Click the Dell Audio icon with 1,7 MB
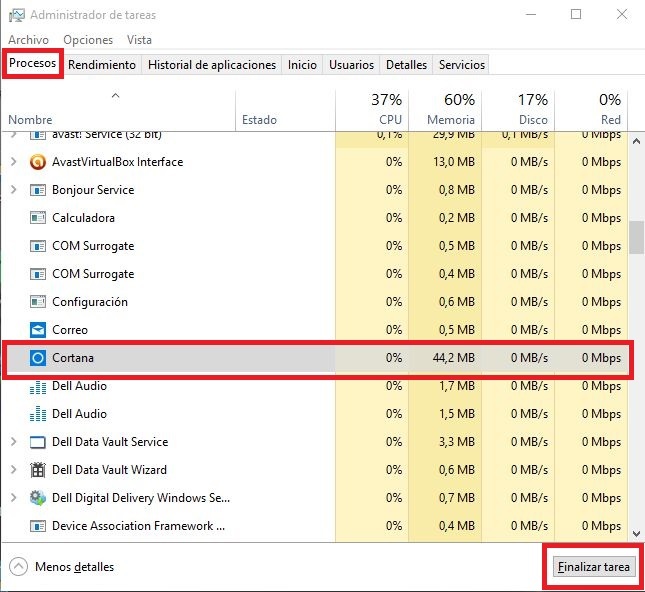645x592 pixels. click(38, 387)
